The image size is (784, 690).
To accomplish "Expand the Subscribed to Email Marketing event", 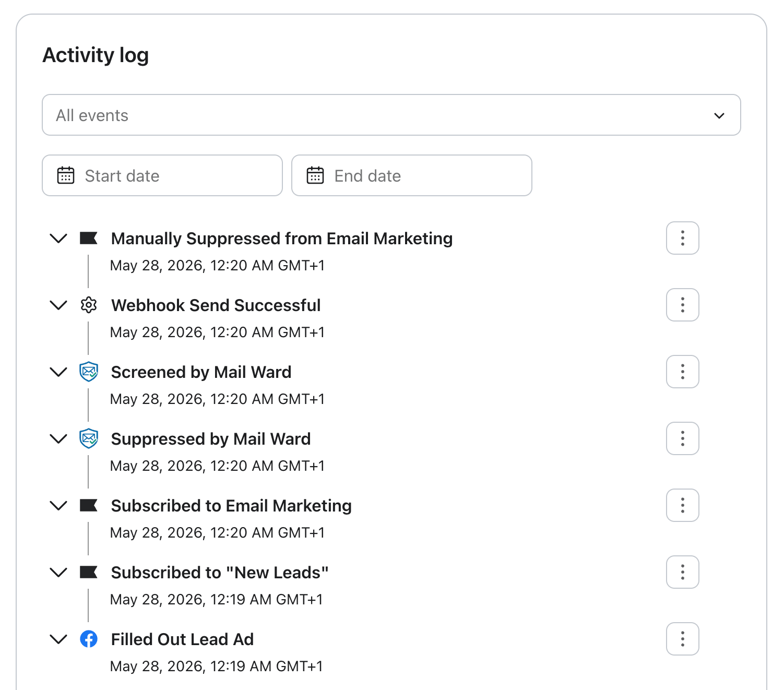I will click(58, 506).
